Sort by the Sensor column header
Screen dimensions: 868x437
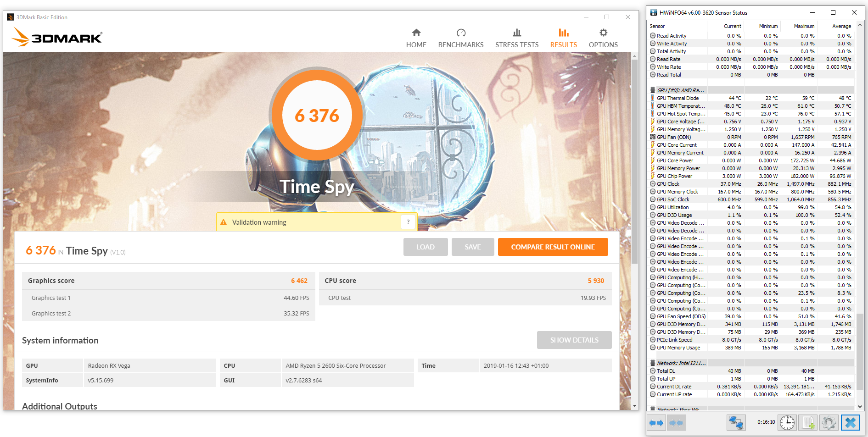[678, 26]
